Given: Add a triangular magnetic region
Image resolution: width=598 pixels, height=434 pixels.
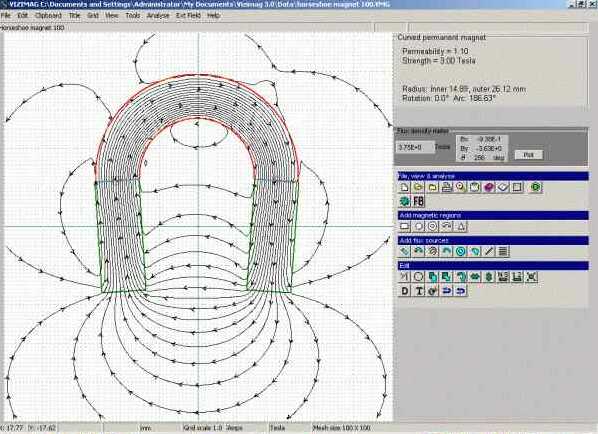Looking at the screenshot, I should tap(461, 227).
